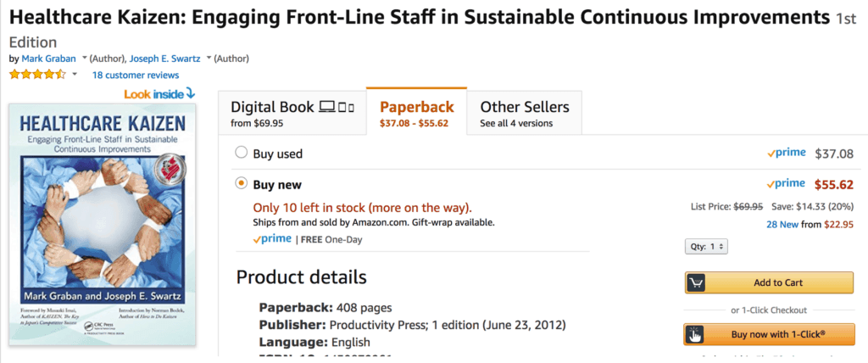The height and width of the screenshot is (363, 868).
Task: Open the Qty quantity dropdown
Action: [706, 247]
